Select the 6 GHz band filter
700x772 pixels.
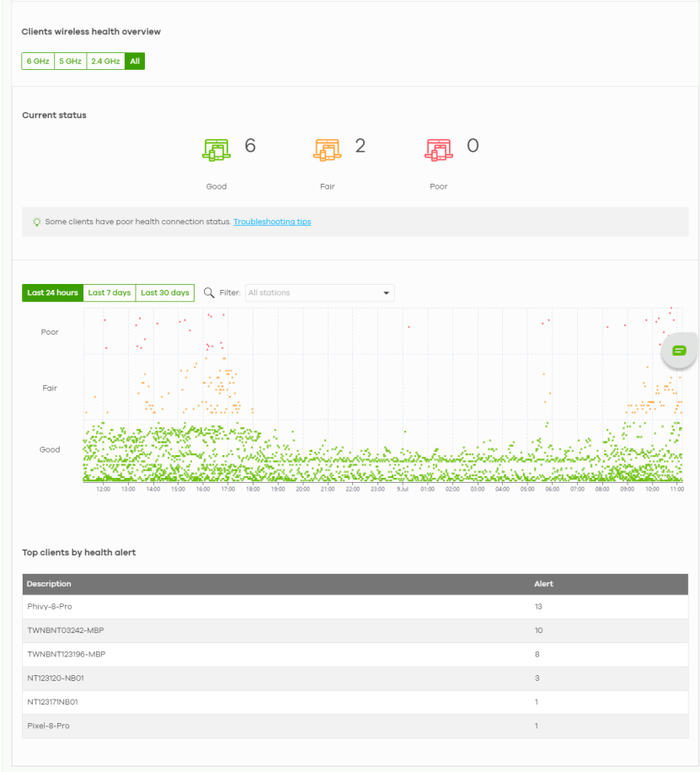click(38, 62)
